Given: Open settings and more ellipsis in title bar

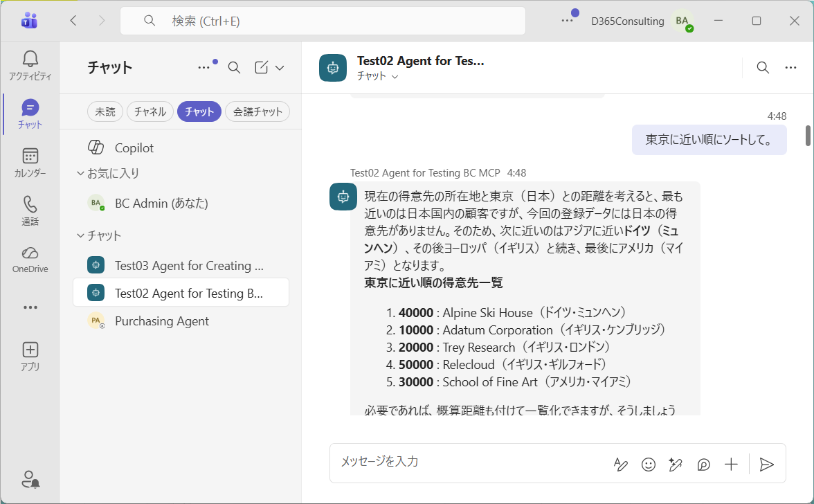Looking at the screenshot, I should tap(568, 21).
